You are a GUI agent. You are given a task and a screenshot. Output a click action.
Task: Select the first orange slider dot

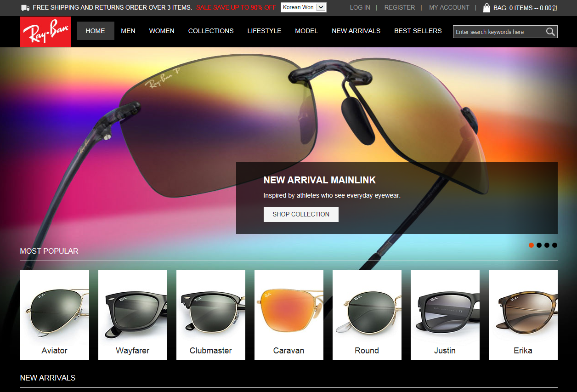531,245
